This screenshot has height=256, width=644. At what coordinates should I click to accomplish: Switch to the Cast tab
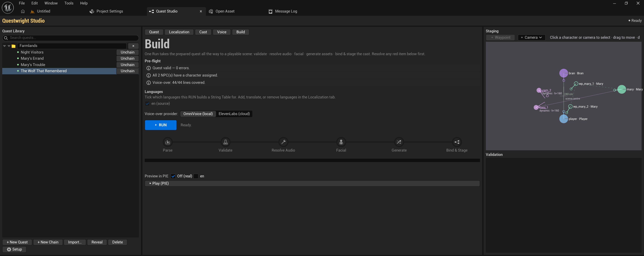pyautogui.click(x=203, y=32)
